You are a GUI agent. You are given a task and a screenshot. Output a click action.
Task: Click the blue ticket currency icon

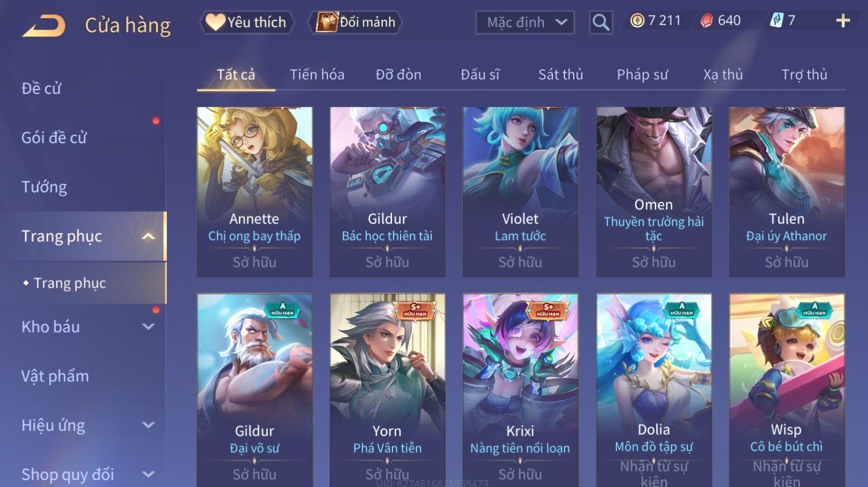pyautogui.click(x=777, y=21)
